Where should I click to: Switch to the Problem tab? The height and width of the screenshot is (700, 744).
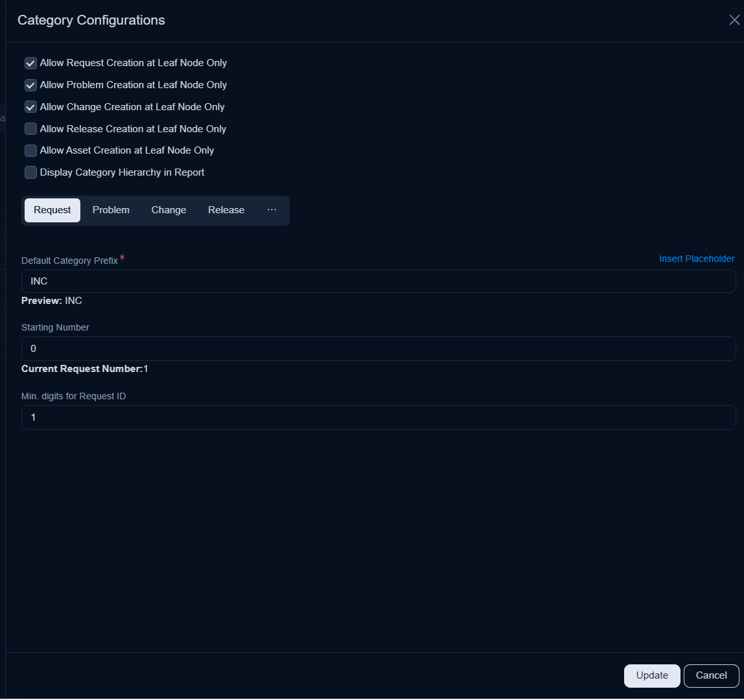(x=111, y=210)
